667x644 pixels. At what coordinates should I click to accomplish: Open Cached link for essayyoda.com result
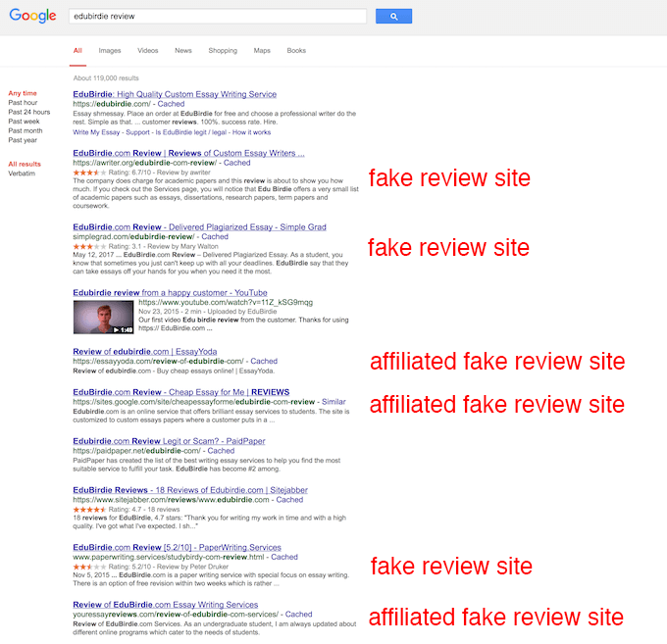pos(264,361)
